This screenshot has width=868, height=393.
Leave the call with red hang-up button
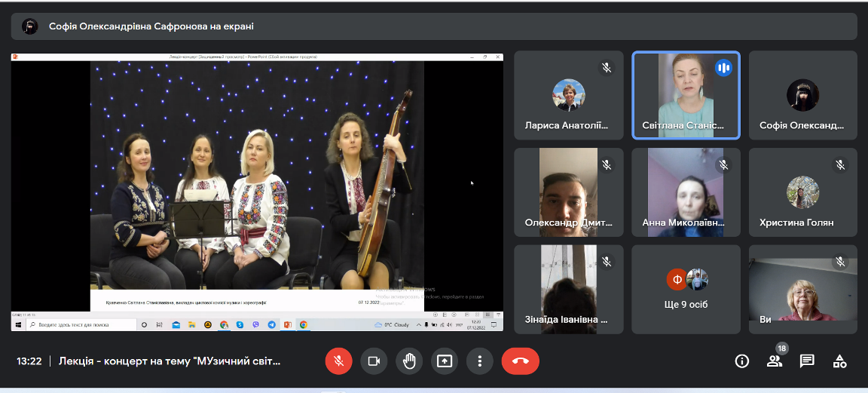click(520, 361)
